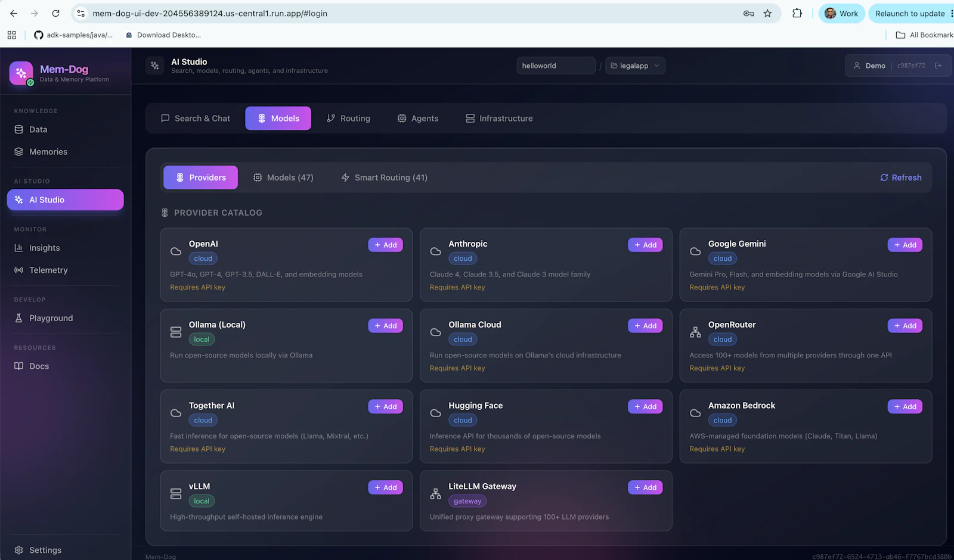Add the Together AI provider
Viewport: 954px width, 560px height.
386,406
